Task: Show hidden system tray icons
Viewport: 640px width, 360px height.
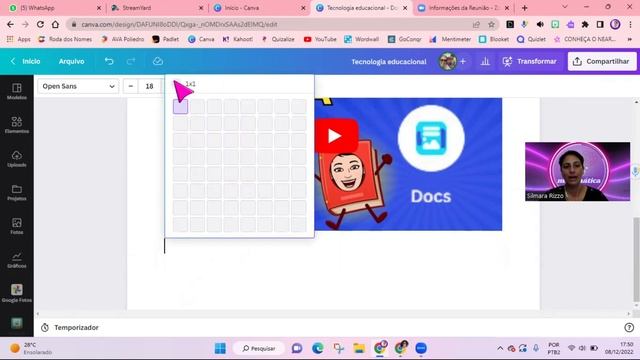Action: point(500,348)
